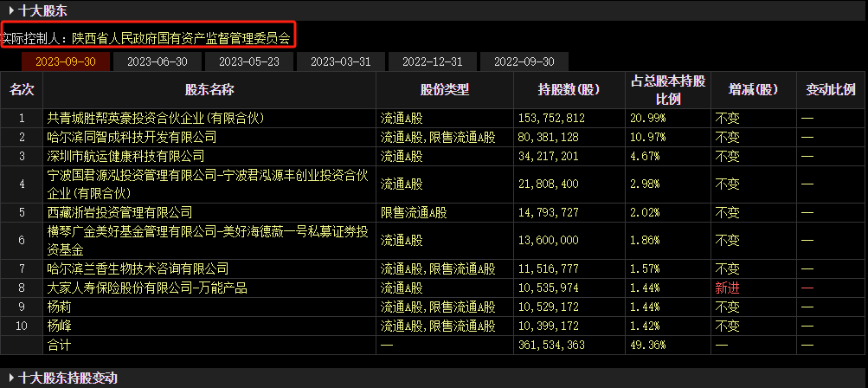This screenshot has height=388, width=868.
Task: Select the 2022-09-30 date tab
Action: (524, 61)
